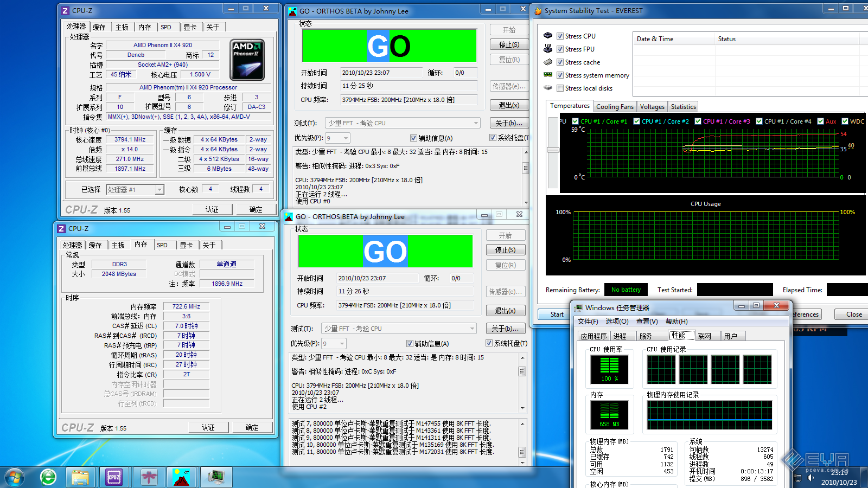Screen dimensions: 868x488
Task: Click the Stress cache icon
Action: pyautogui.click(x=548, y=62)
